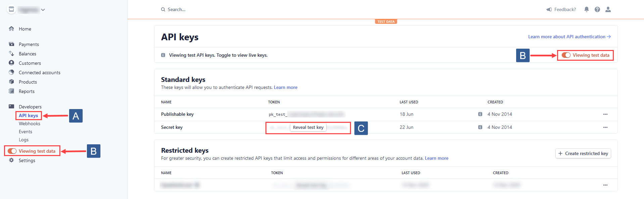Click the search magnifier icon
The height and width of the screenshot is (199, 644).
point(163,9)
